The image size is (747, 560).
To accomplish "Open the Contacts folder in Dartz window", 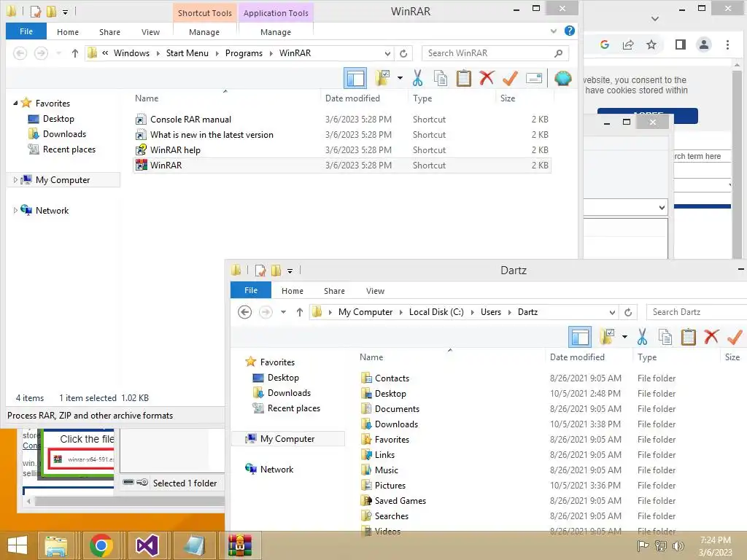I will [392, 378].
